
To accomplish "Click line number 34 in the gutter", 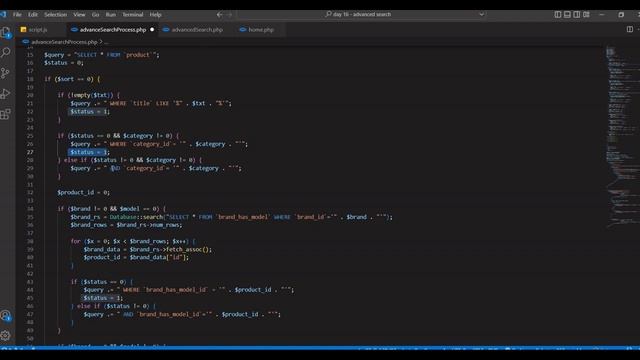I will point(30,209).
